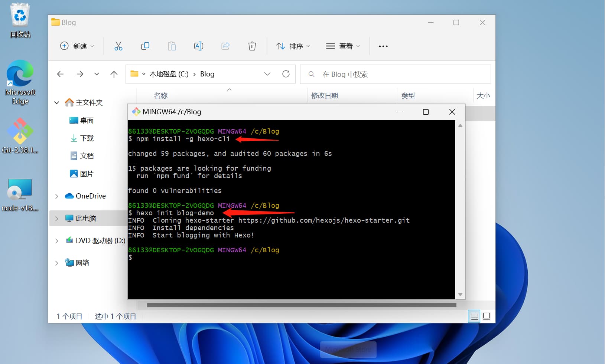The width and height of the screenshot is (605, 364).
Task: Open the View menu
Action: point(343,46)
